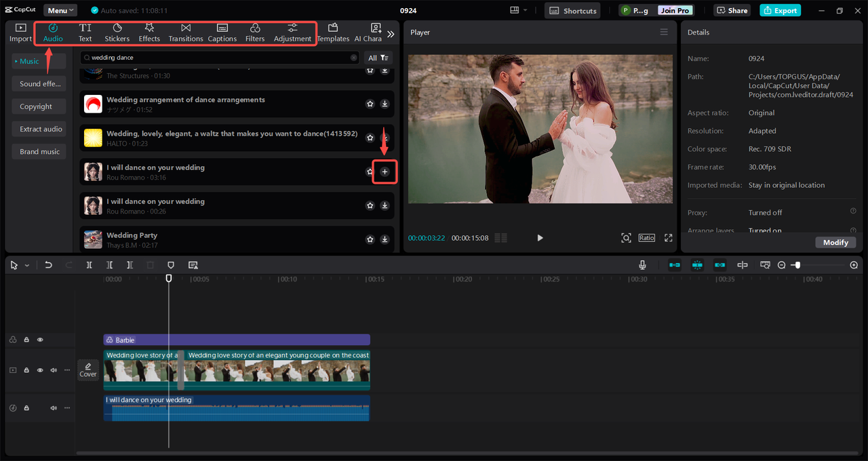Add the 03:16 I will dance track to the timeline
This screenshot has width=868, height=461.
coord(384,172)
